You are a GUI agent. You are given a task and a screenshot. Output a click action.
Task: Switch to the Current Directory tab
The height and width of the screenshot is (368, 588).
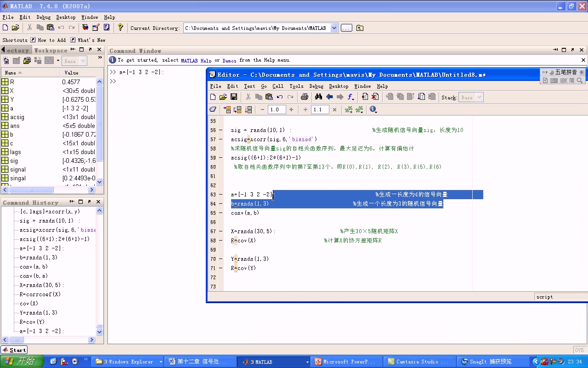point(16,50)
